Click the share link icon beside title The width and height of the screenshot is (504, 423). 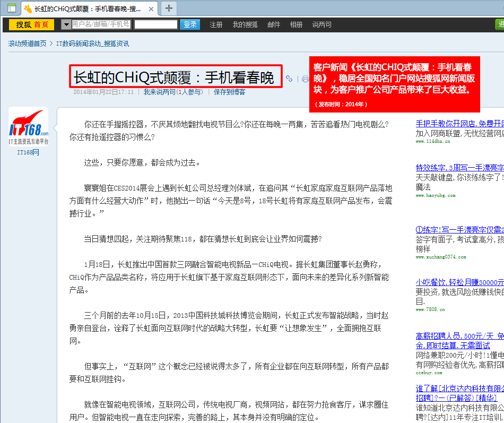tap(289, 79)
